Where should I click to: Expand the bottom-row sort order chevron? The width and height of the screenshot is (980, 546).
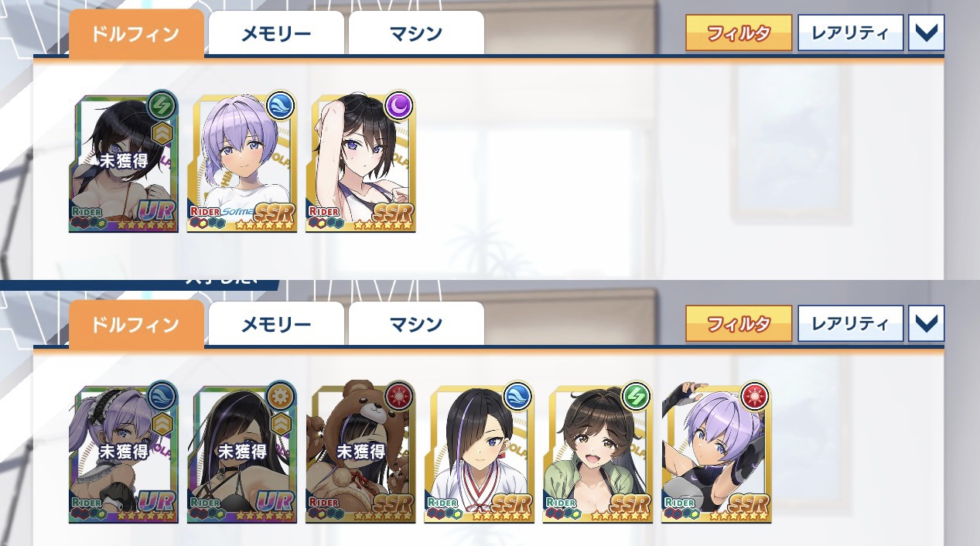(x=926, y=323)
